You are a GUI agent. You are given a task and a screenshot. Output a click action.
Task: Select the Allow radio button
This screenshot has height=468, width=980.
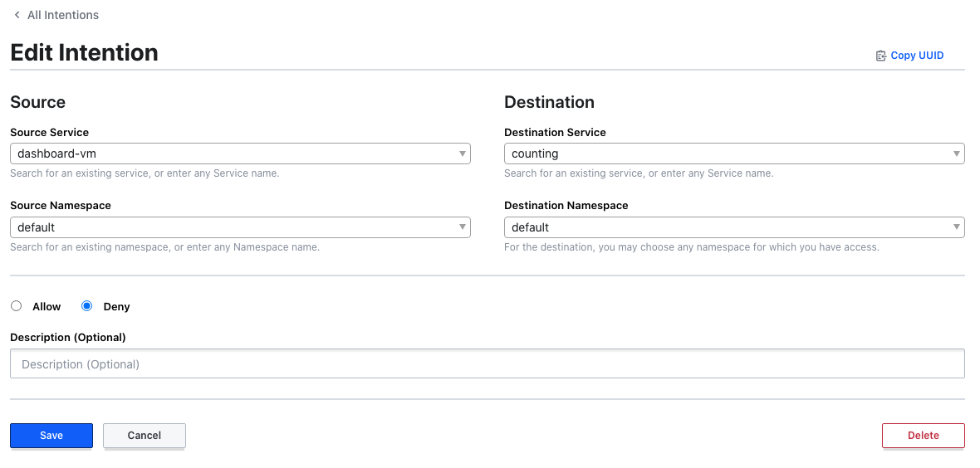point(17,306)
